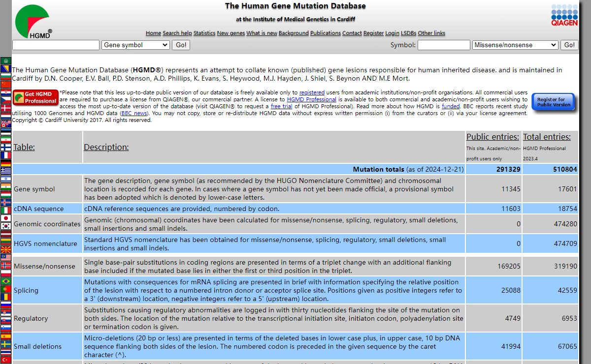Follow the 'HGMD Professional' text link
Viewport: 591px width, 364px height.
point(312,99)
